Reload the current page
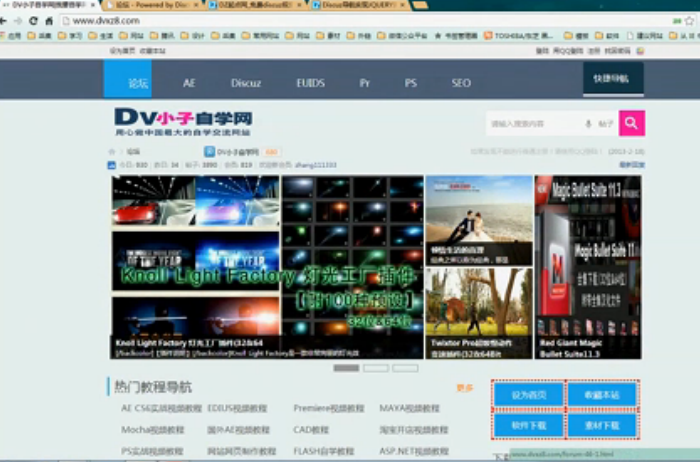The height and width of the screenshot is (462, 700). point(33,21)
